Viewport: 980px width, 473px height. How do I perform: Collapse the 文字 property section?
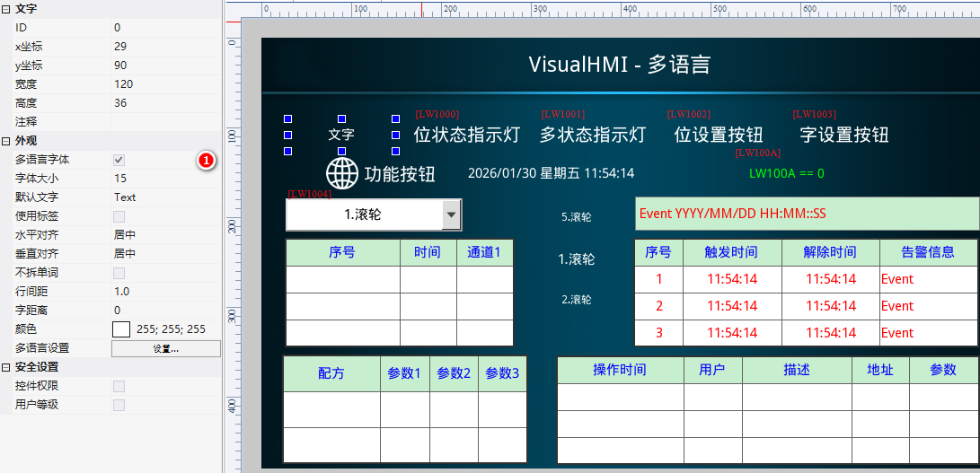click(6, 9)
